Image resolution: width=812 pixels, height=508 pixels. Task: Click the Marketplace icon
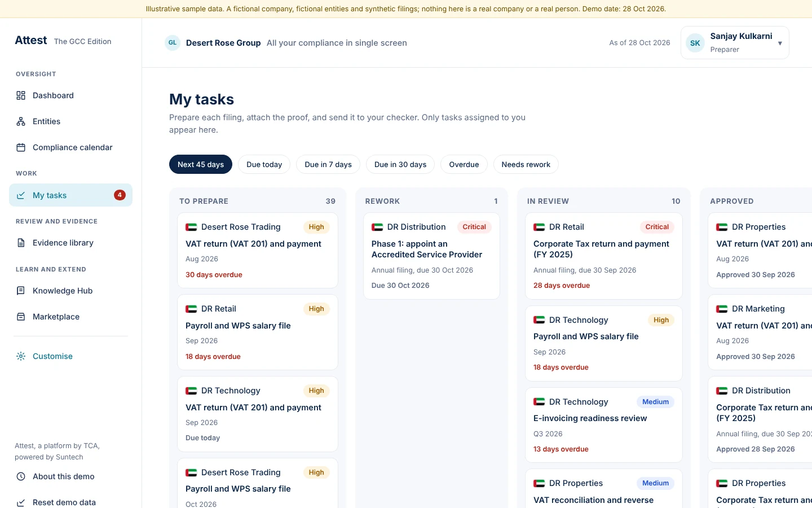coord(21,317)
